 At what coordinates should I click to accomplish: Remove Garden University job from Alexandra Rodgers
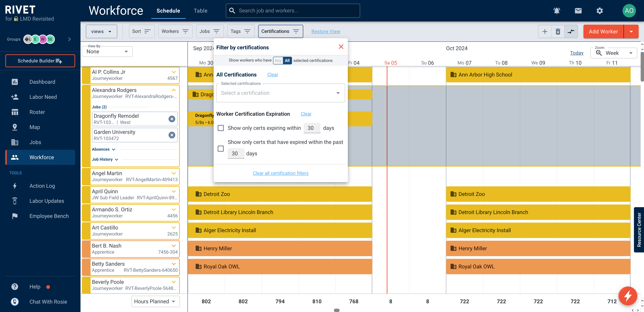(172, 135)
